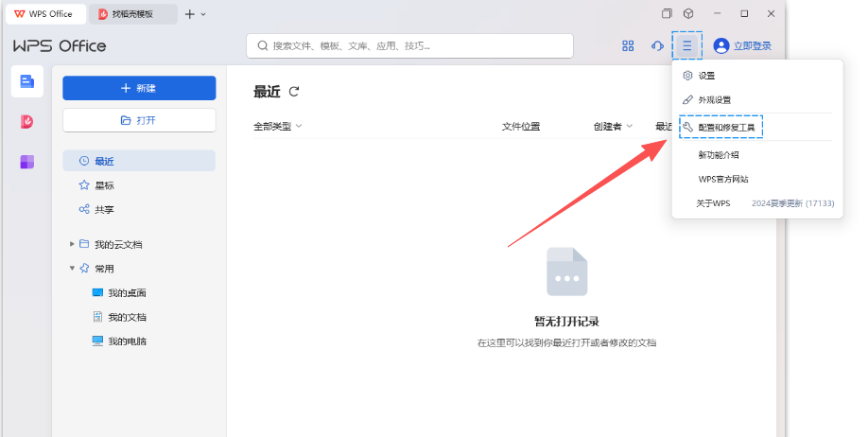Select 最近 in the sidebar

pyautogui.click(x=139, y=161)
